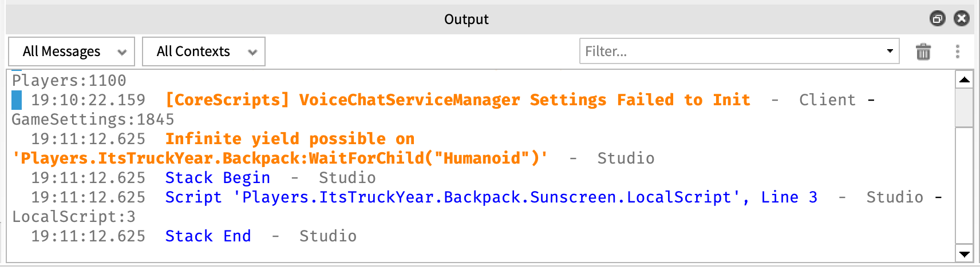Viewport: 980px width, 270px height.
Task: Click the Players:1100 source reference
Action: click(69, 81)
